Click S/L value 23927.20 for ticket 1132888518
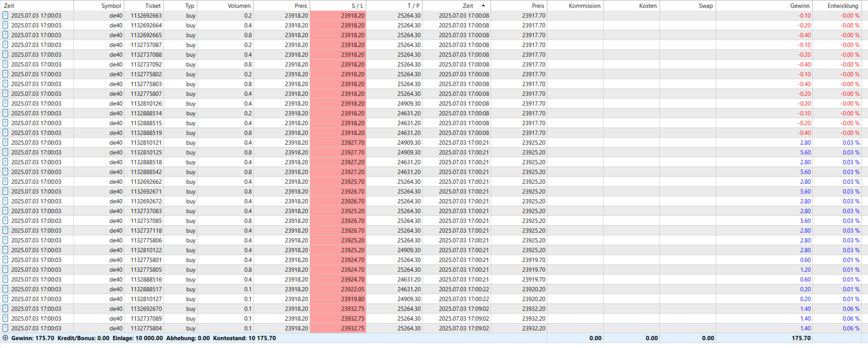 coord(352,162)
